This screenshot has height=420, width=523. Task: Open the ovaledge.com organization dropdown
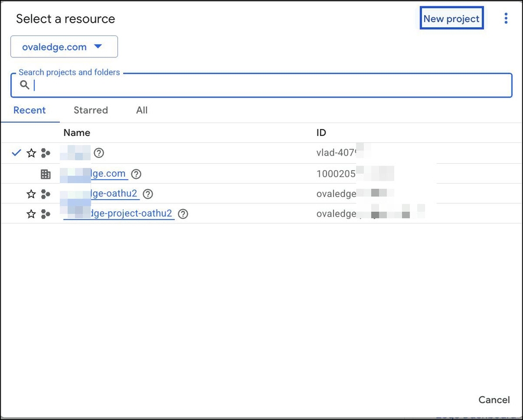64,47
